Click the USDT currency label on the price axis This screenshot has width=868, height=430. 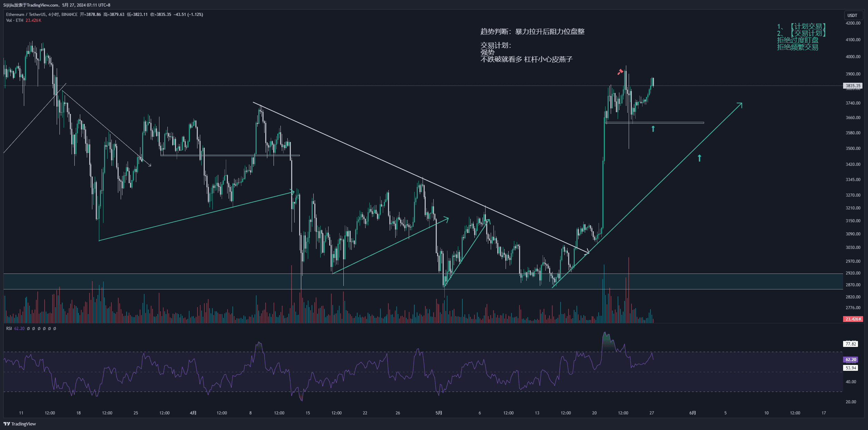click(x=852, y=15)
